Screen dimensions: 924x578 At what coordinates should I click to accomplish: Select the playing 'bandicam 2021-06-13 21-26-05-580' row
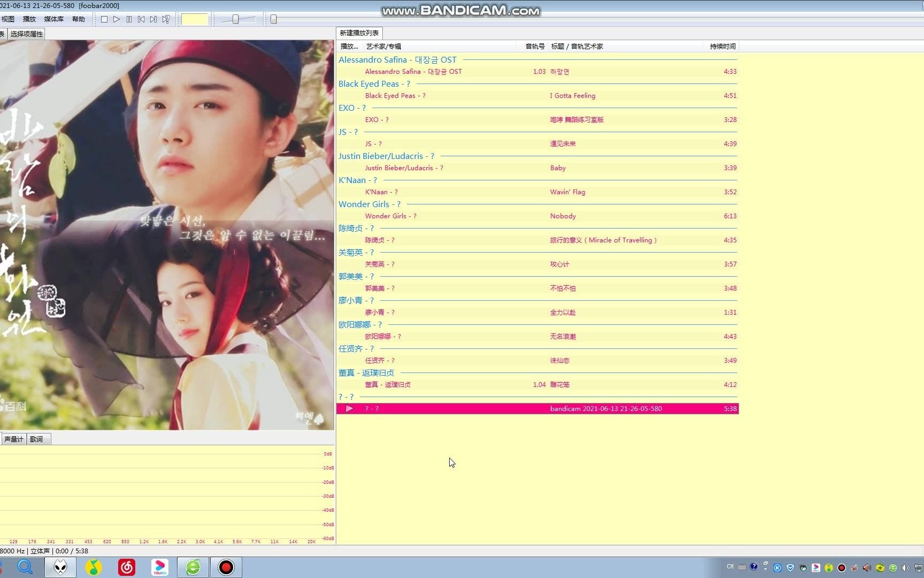[x=537, y=408]
